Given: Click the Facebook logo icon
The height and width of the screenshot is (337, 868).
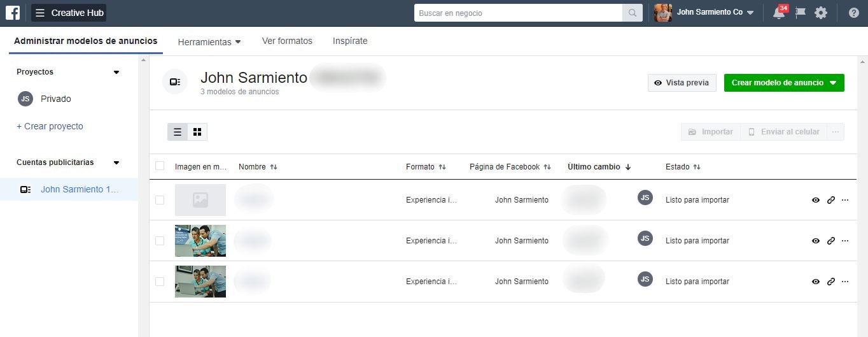Looking at the screenshot, I should click(x=13, y=13).
